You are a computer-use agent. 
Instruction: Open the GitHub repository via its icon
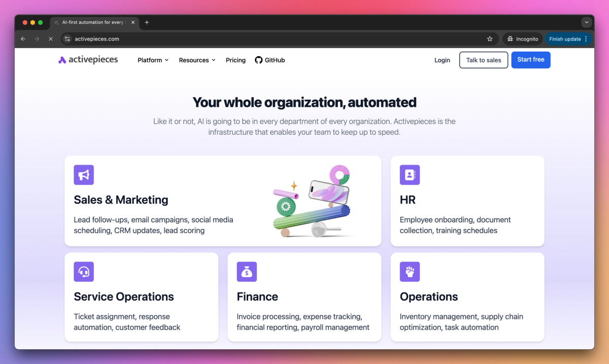(258, 60)
